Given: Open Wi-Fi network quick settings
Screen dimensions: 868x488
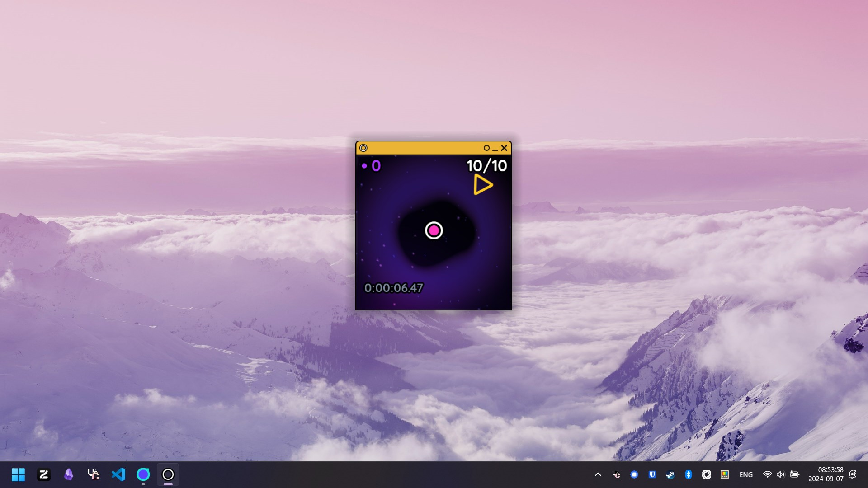Looking at the screenshot, I should coord(767,474).
